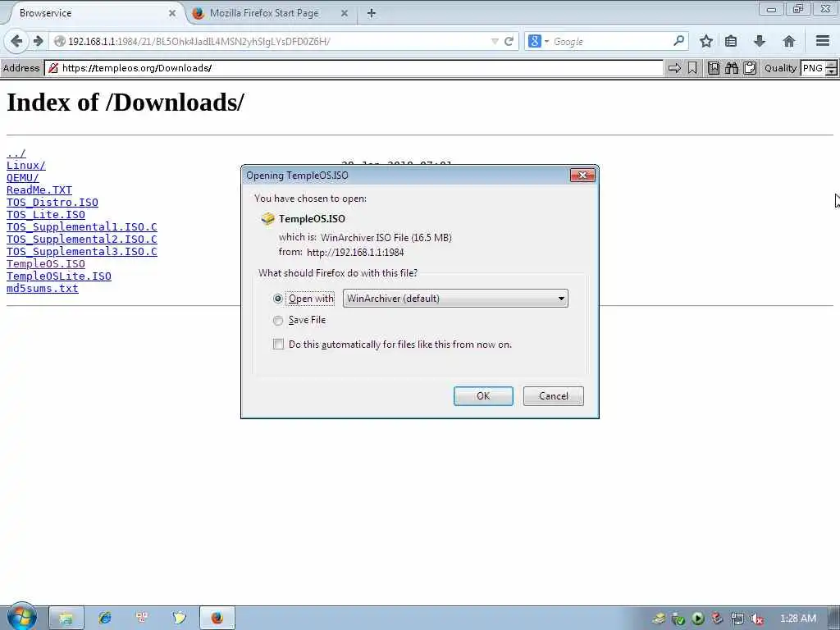The width and height of the screenshot is (840, 630).
Task: Click the green play tray icon
Action: pos(697,619)
